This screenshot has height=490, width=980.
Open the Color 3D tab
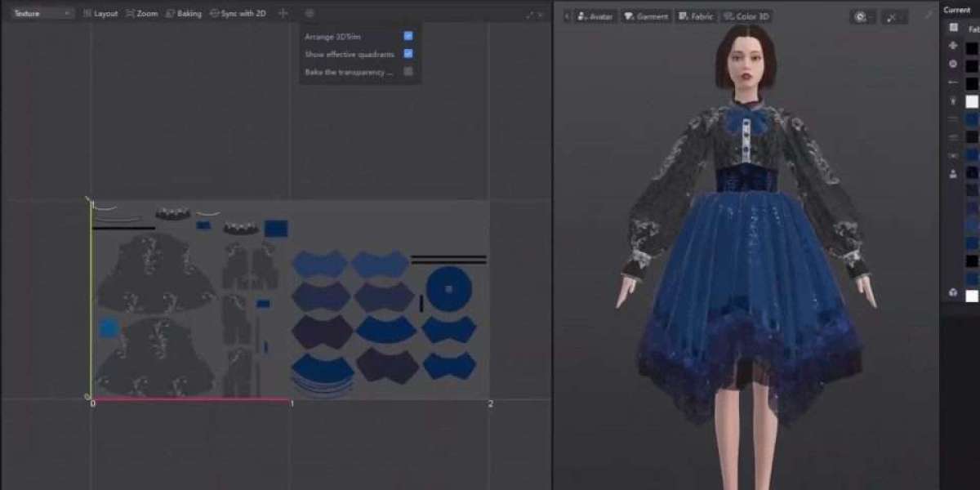(x=745, y=16)
